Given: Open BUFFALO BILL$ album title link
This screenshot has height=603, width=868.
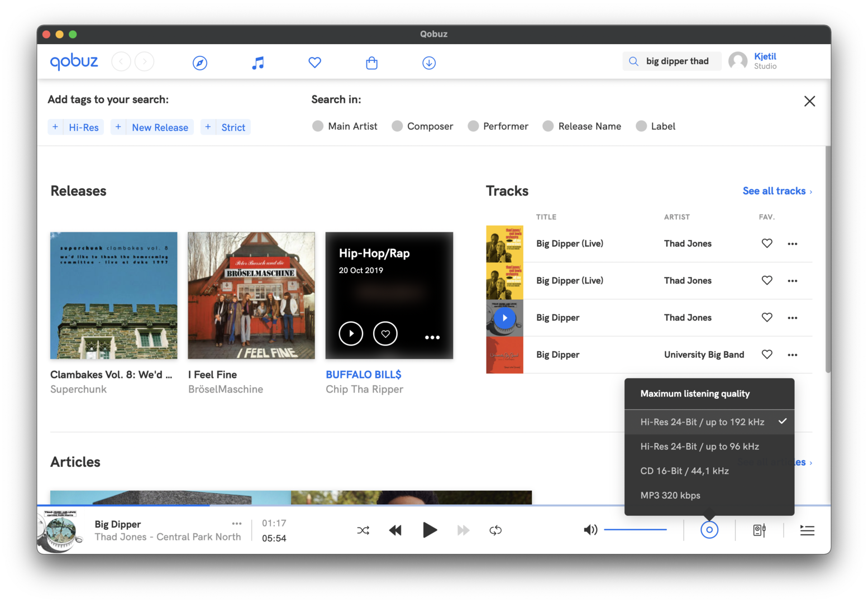Looking at the screenshot, I should tap(364, 375).
